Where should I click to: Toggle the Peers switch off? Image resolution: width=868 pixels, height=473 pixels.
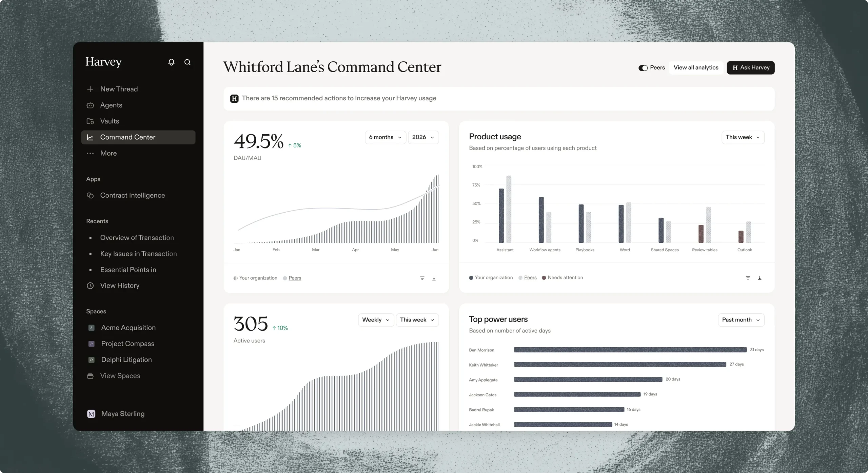click(643, 68)
